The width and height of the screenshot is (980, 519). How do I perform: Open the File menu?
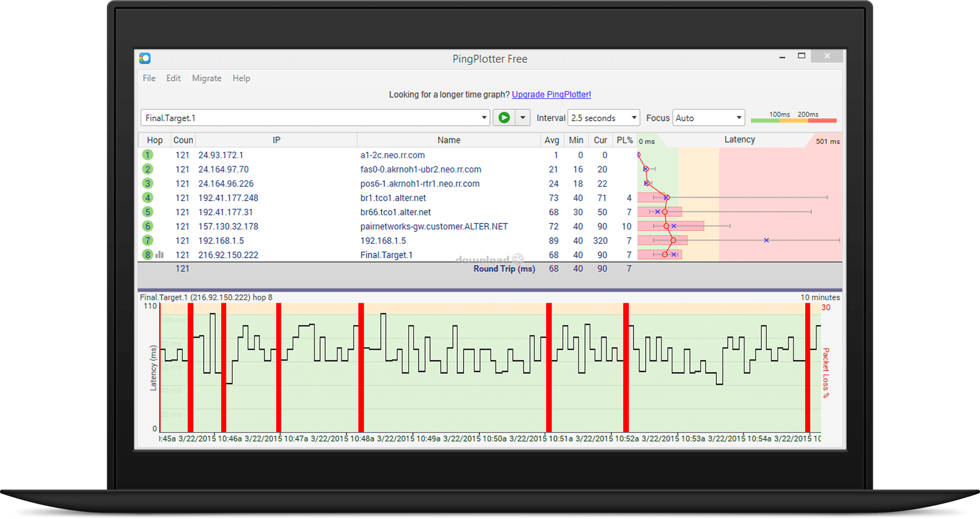[x=149, y=78]
